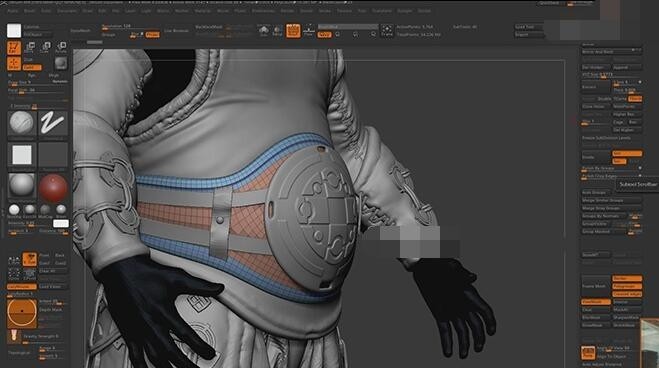The height and width of the screenshot is (368, 659).
Task: Click the Extract button
Action: (x=596, y=87)
